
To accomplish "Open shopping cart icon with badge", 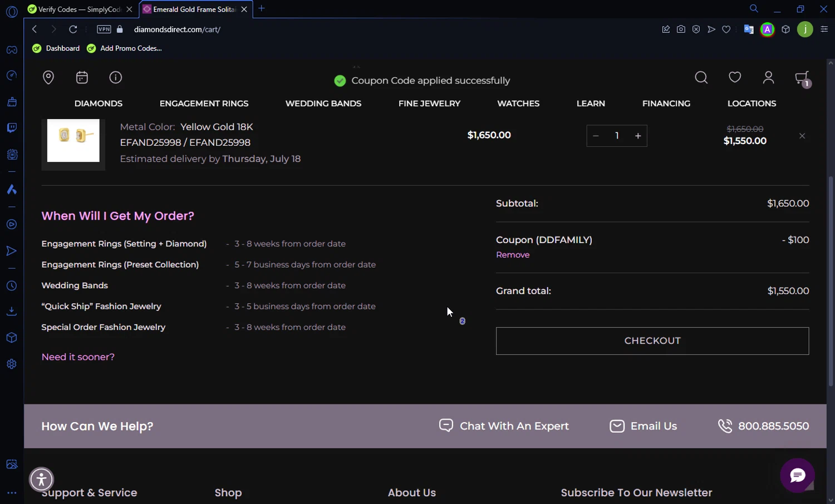I will [x=803, y=79].
